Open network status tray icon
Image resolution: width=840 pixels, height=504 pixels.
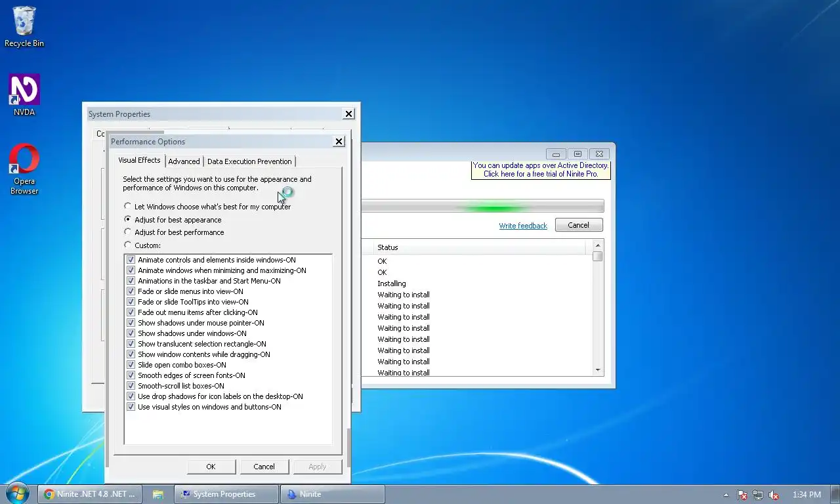tap(758, 495)
